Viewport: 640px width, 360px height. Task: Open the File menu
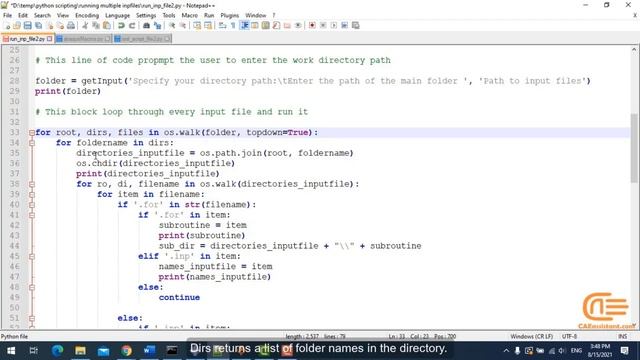(x=7, y=16)
